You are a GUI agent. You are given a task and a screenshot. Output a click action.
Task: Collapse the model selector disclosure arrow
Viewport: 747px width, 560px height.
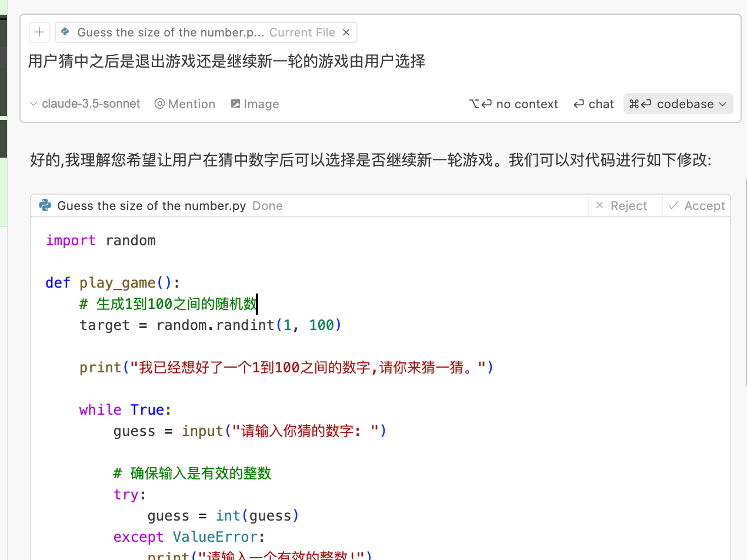coord(34,104)
